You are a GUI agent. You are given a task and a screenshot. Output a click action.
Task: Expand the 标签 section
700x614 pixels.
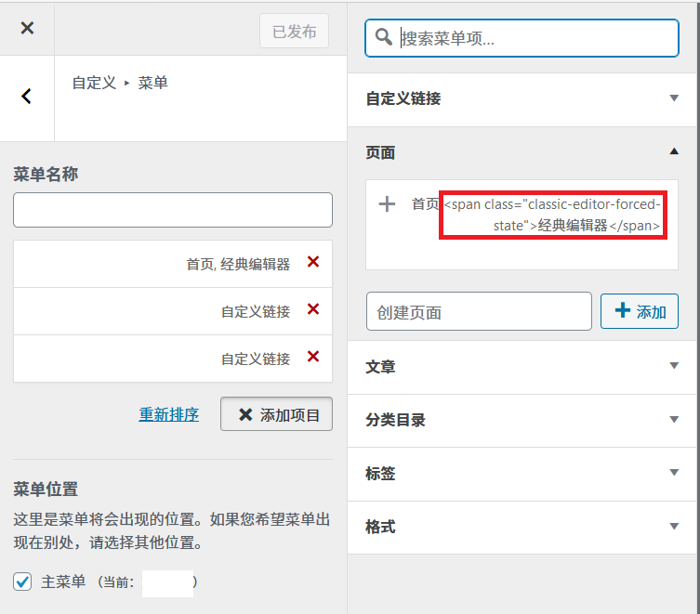click(x=522, y=474)
